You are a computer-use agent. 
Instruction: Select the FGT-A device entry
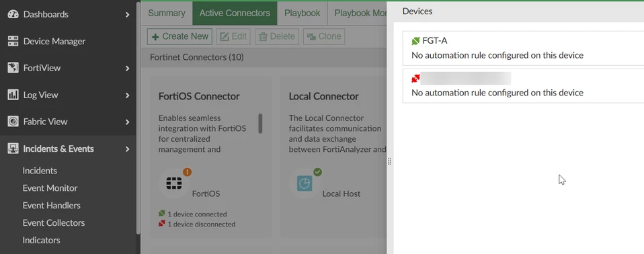tap(523, 48)
